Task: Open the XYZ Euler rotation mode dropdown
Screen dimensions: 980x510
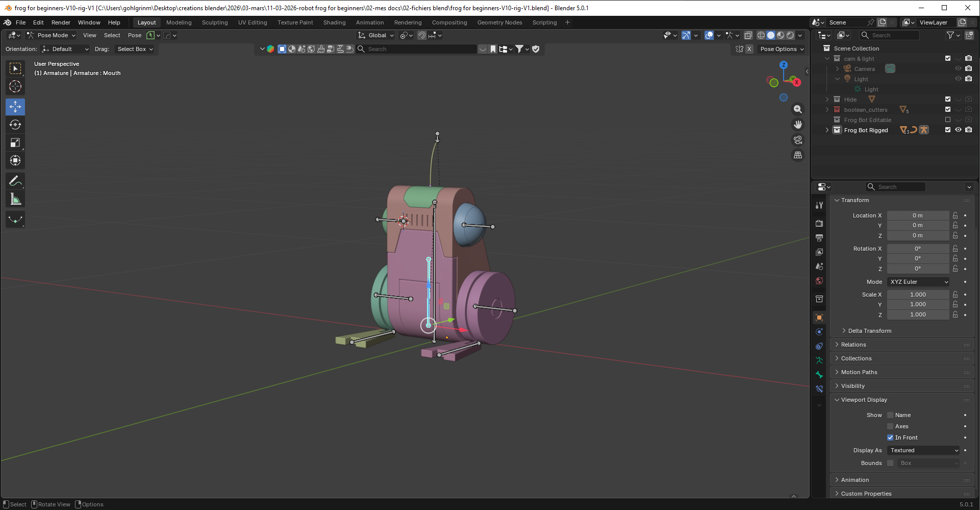Action: 918,282
